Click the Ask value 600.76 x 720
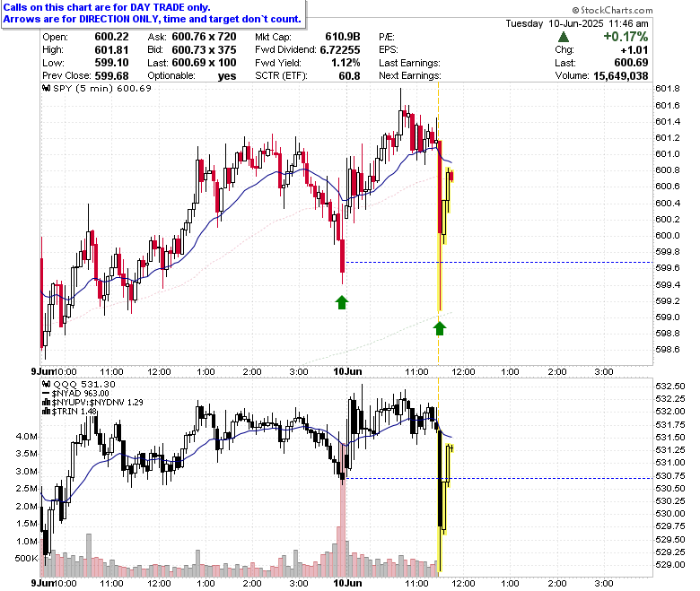Screen dimensions: 700x591 coord(204,37)
